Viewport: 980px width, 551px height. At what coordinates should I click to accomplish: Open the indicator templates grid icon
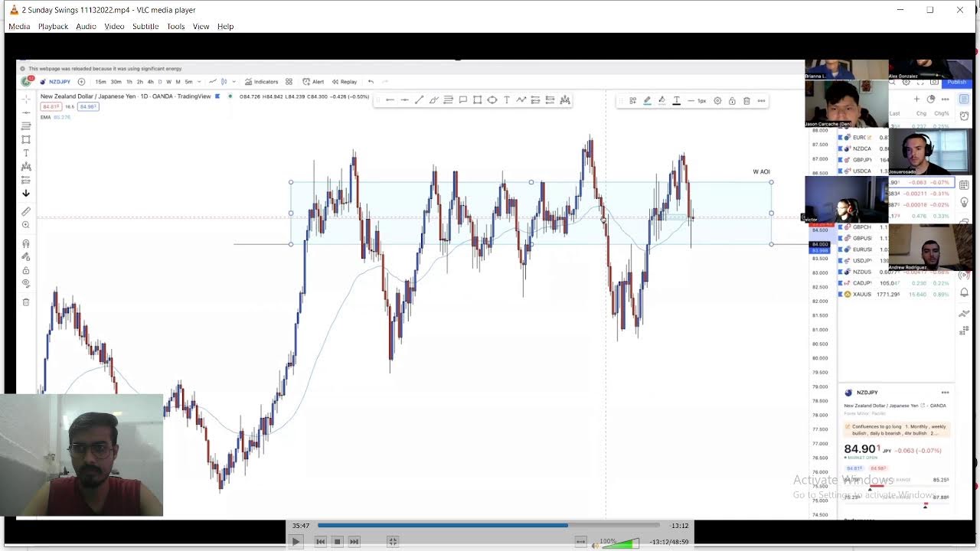pos(289,82)
